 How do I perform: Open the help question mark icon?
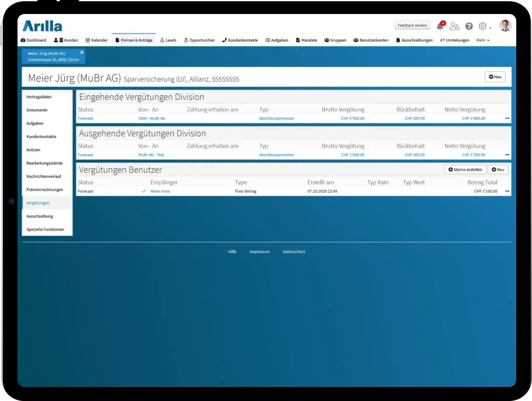(x=469, y=26)
